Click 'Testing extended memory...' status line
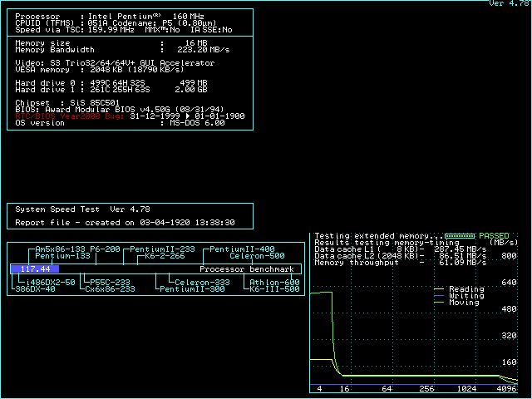This screenshot has height=399, width=532. pos(379,236)
